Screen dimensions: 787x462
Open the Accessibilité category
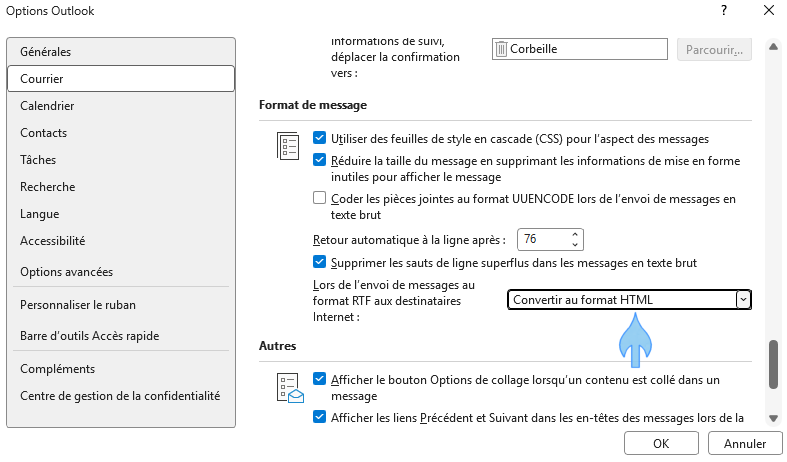coord(121,241)
